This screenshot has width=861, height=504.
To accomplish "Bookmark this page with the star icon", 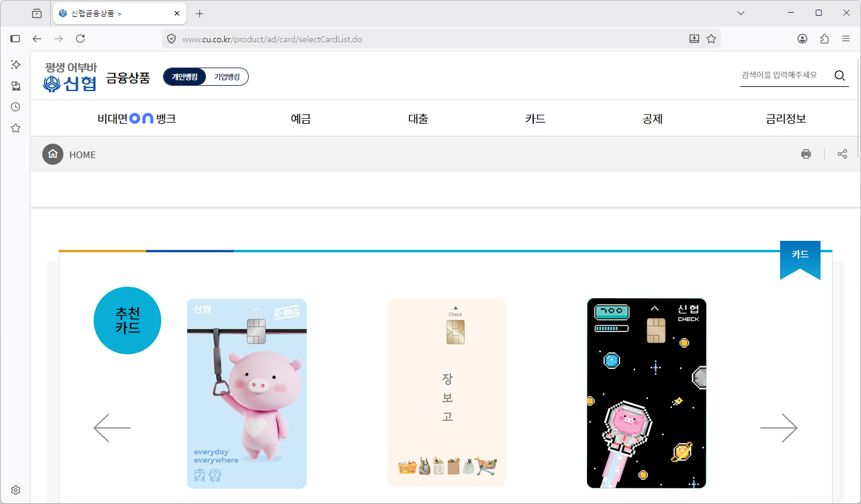I will point(711,39).
